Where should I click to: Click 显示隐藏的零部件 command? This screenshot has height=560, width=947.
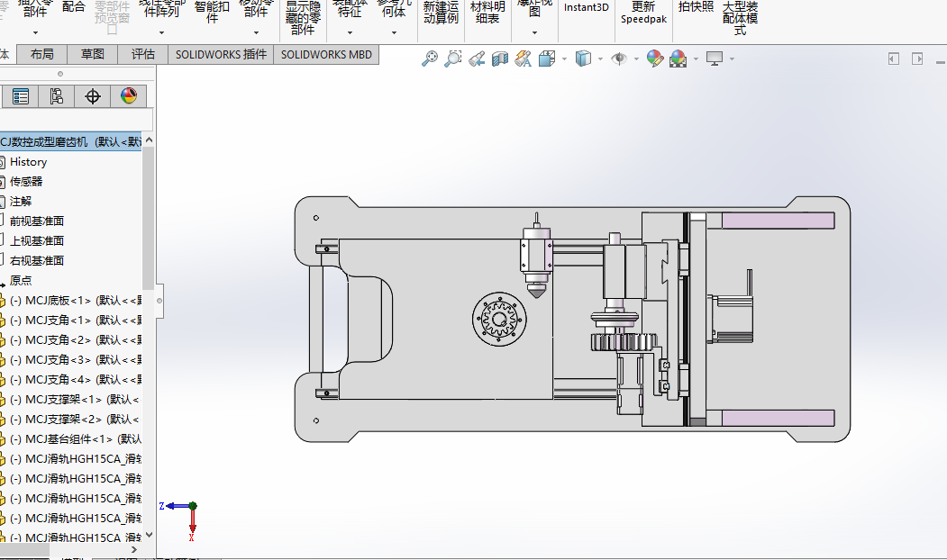tap(303, 17)
